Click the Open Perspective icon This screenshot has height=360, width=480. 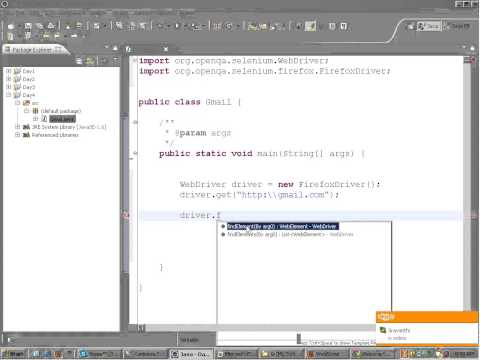click(411, 26)
